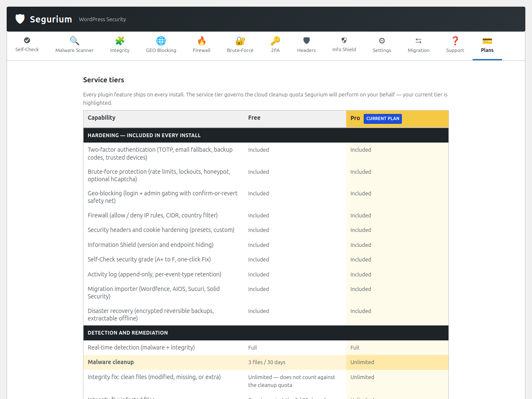The image size is (532, 399).
Task: Click 'Unlimited — does not count' cell
Action: [291, 381]
